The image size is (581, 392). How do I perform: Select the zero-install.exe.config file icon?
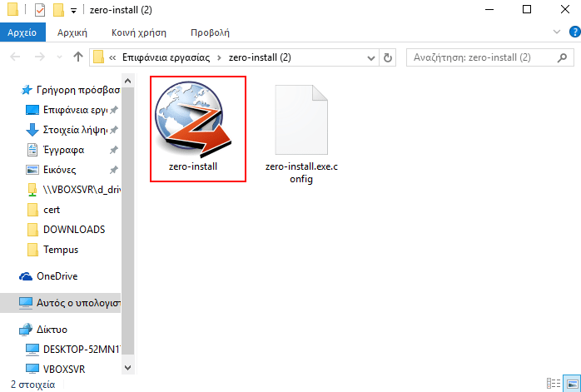click(x=301, y=120)
